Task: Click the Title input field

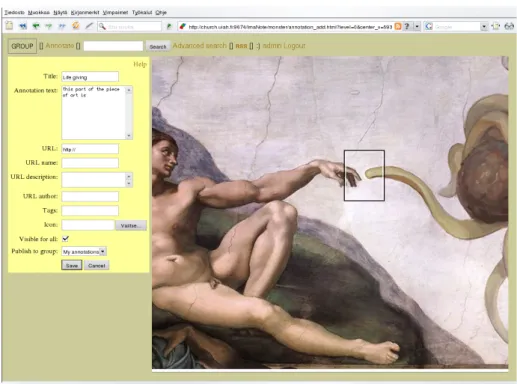Action: coord(90,77)
